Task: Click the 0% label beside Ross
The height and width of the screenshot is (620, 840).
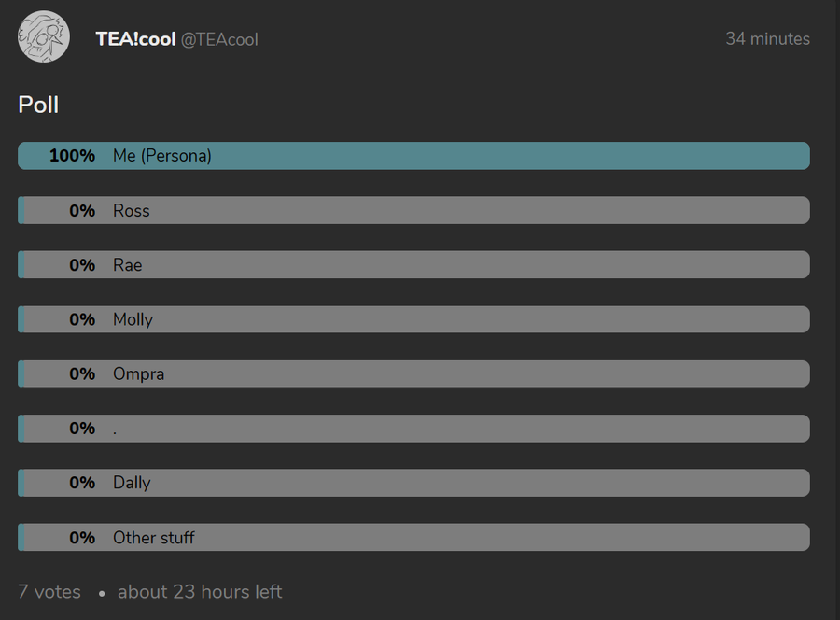Action: coord(82,211)
